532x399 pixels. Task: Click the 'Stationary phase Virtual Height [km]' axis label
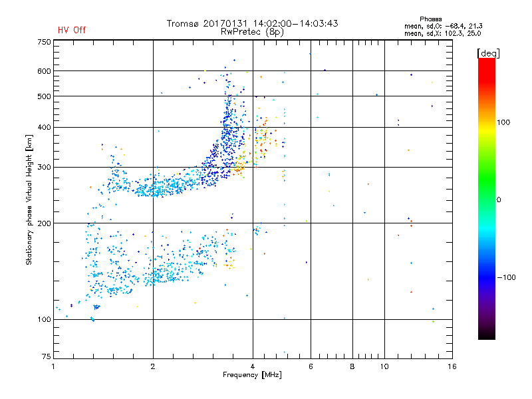[29, 199]
